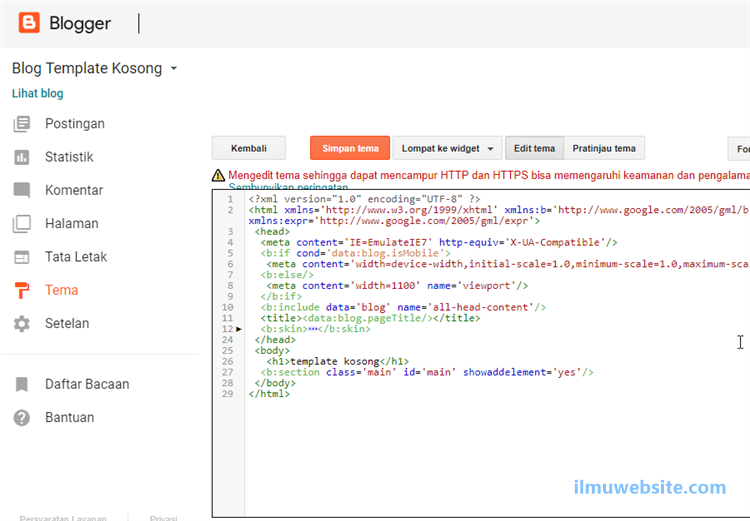Open the Lihat blog link
The height and width of the screenshot is (521, 750).
coord(37,94)
